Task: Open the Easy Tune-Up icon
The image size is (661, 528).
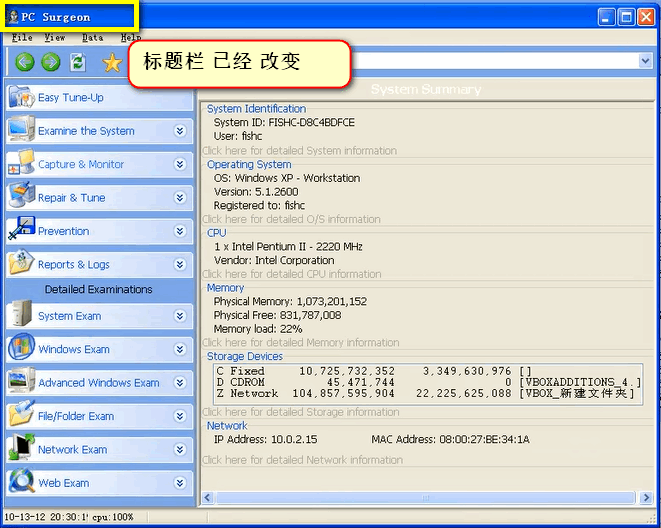Action: (21, 97)
